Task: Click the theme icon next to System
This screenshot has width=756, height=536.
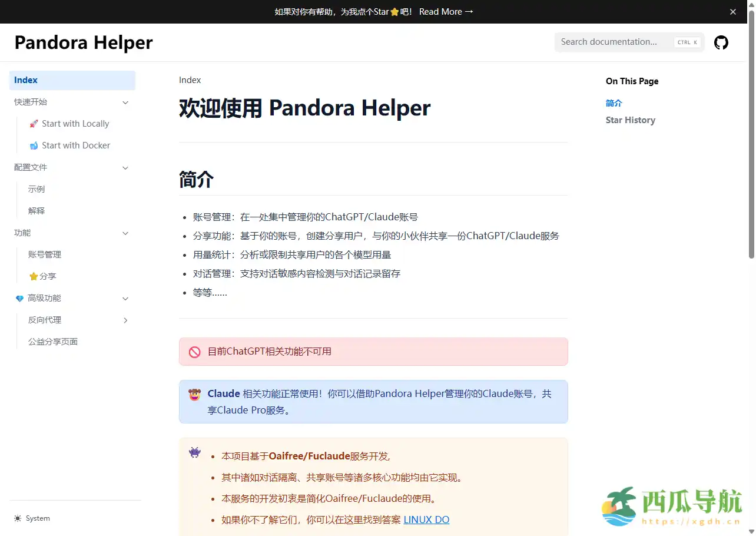Action: pyautogui.click(x=17, y=518)
